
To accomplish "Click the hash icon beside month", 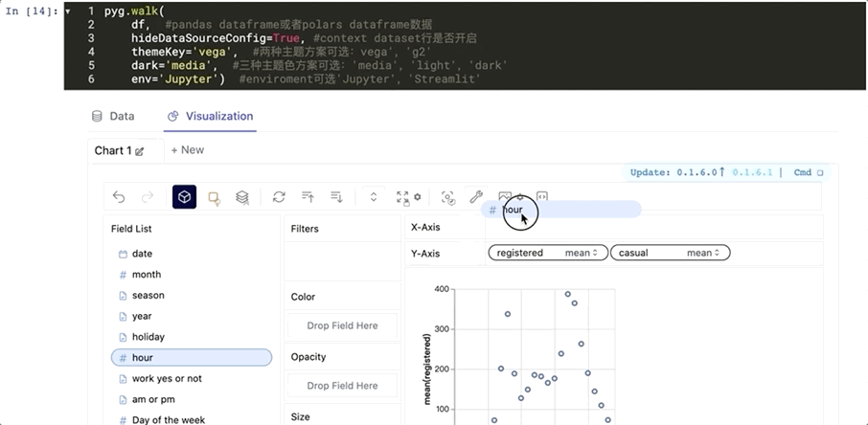I will pos(123,275).
